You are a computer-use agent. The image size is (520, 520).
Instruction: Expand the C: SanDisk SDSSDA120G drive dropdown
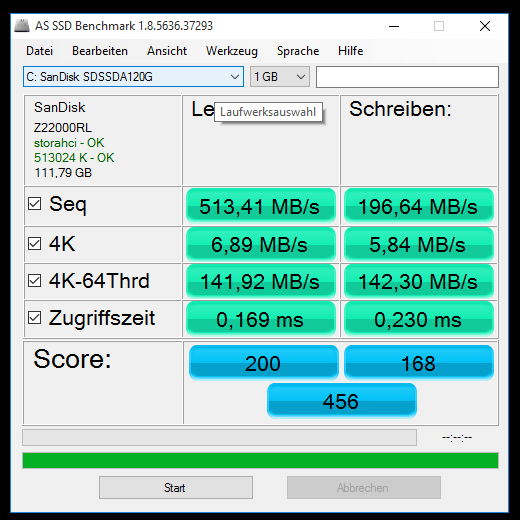coord(133,77)
